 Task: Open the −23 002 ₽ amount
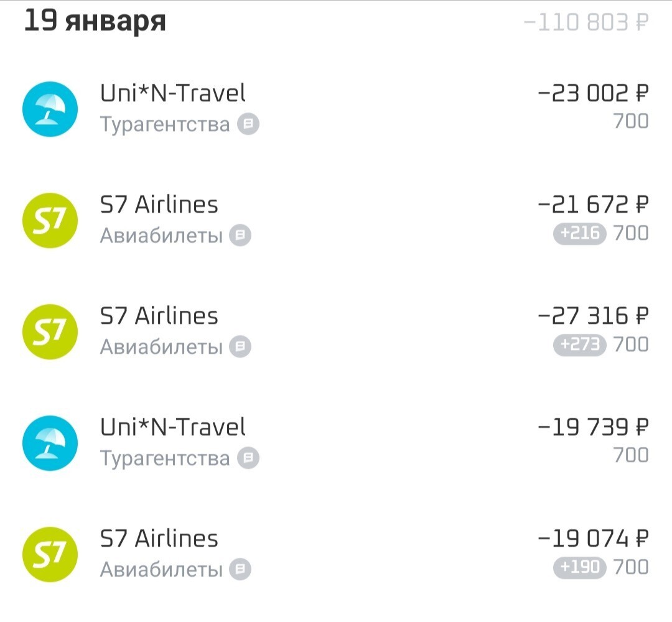point(593,94)
